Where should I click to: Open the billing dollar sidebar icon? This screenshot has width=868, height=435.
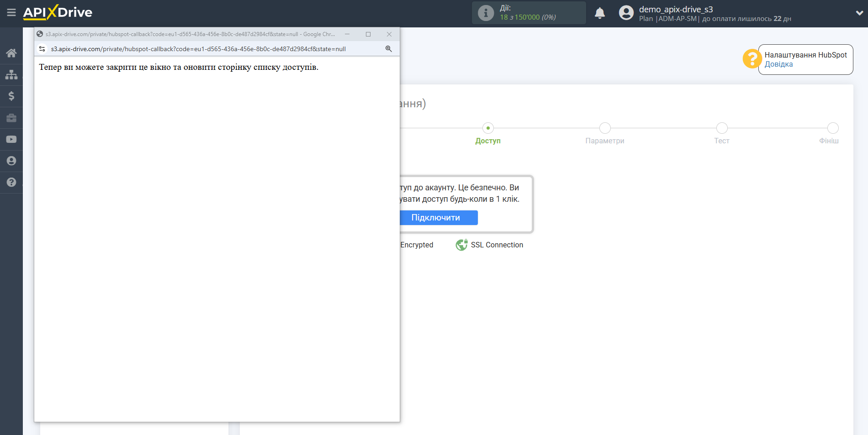coord(11,96)
